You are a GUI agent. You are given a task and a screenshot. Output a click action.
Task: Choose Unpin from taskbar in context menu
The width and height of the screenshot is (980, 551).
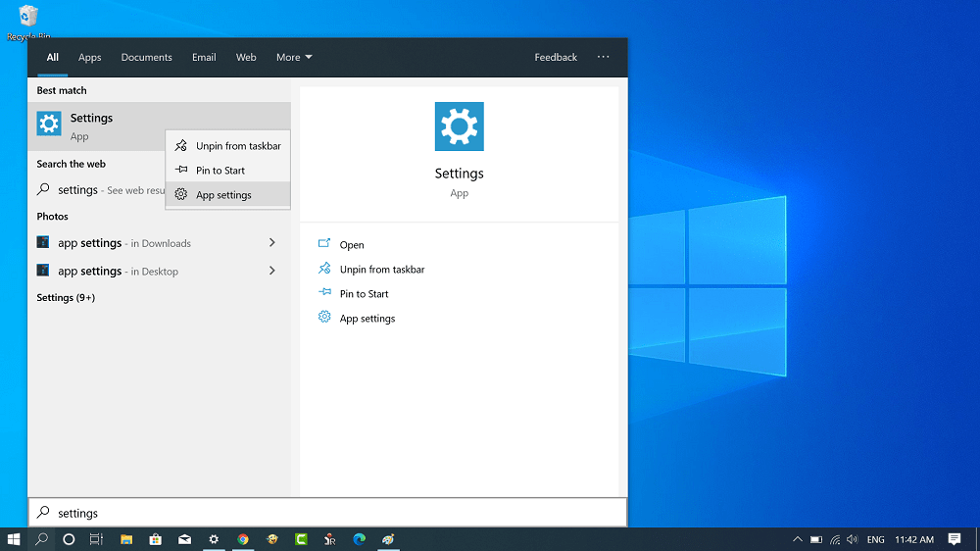point(228,146)
